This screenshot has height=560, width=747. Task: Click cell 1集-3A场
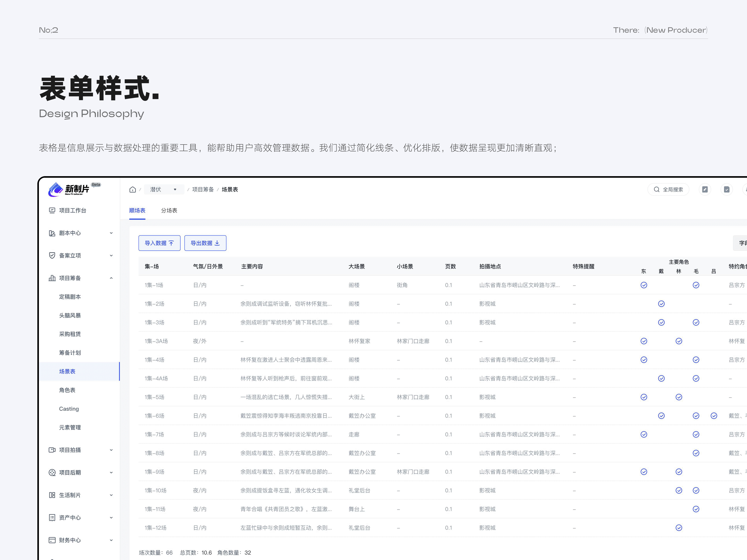click(x=156, y=341)
